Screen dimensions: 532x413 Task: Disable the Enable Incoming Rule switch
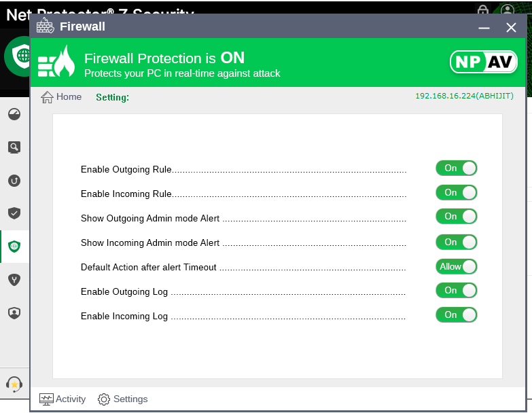pos(457,193)
